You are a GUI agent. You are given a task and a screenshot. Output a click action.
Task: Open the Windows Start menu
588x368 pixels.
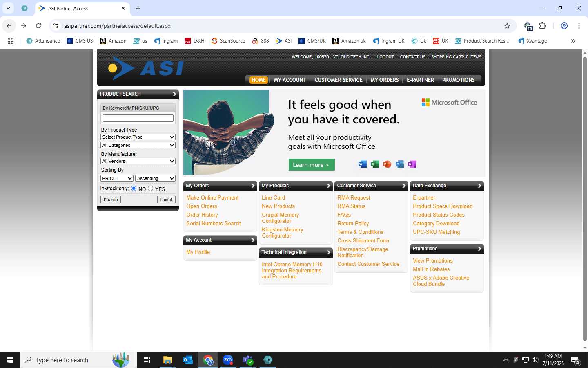(x=10, y=360)
